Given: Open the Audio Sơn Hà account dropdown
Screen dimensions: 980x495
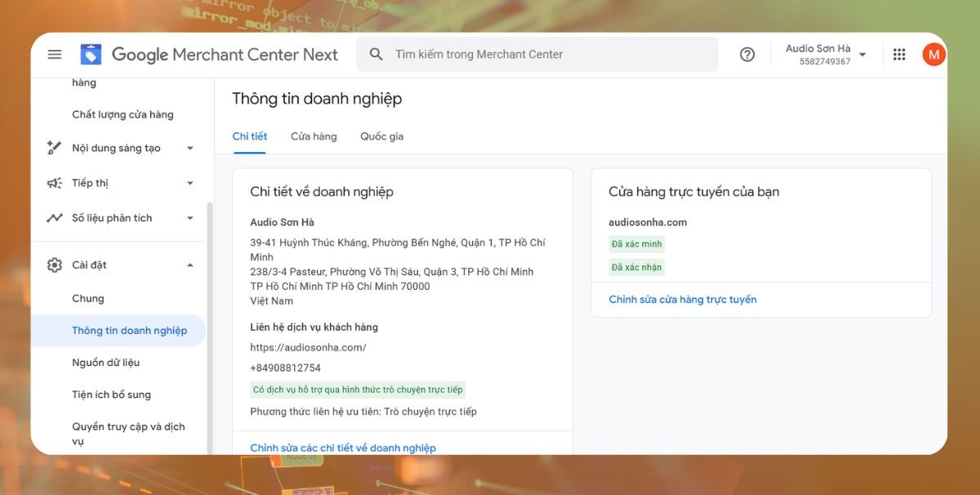Looking at the screenshot, I should pos(862,55).
